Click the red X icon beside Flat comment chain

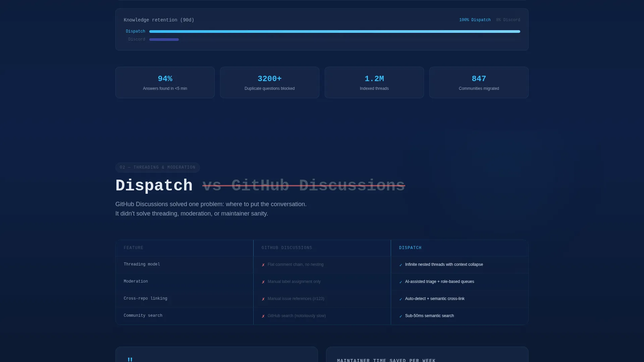coord(263,265)
